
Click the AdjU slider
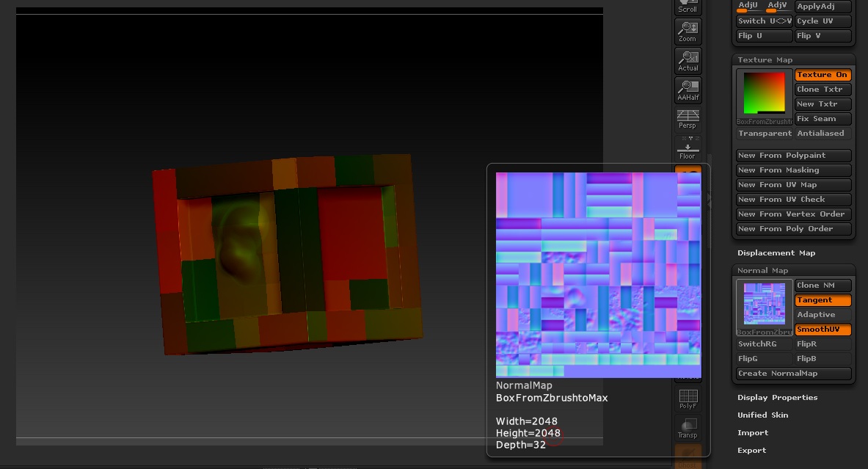pyautogui.click(x=748, y=6)
